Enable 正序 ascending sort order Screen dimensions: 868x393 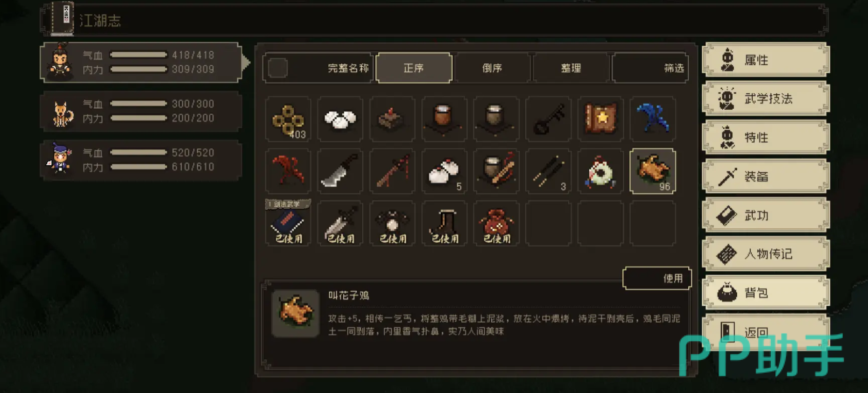click(x=413, y=68)
